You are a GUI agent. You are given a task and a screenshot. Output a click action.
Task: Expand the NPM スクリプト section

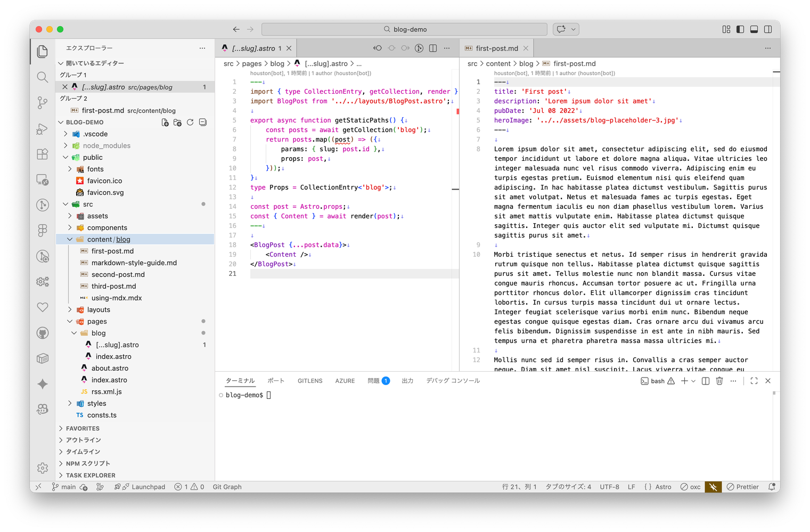coord(88,463)
